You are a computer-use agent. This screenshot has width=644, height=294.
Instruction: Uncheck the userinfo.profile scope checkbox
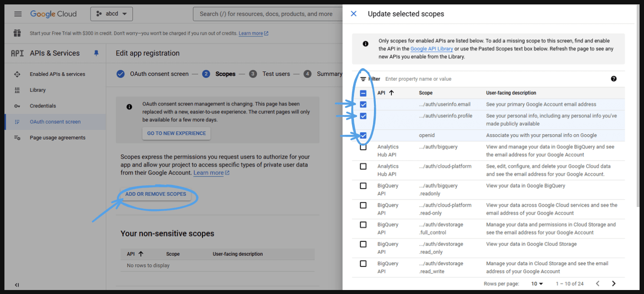coord(363,116)
